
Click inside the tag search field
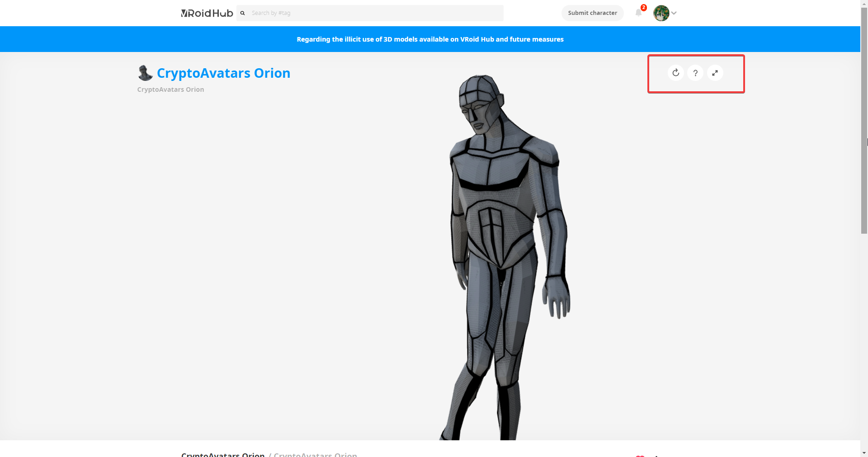click(x=371, y=13)
